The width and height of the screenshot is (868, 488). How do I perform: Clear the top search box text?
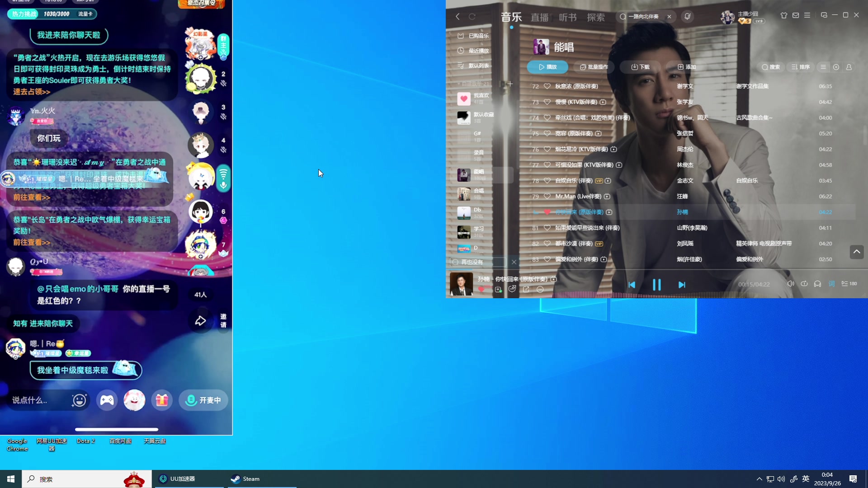pyautogui.click(x=669, y=17)
